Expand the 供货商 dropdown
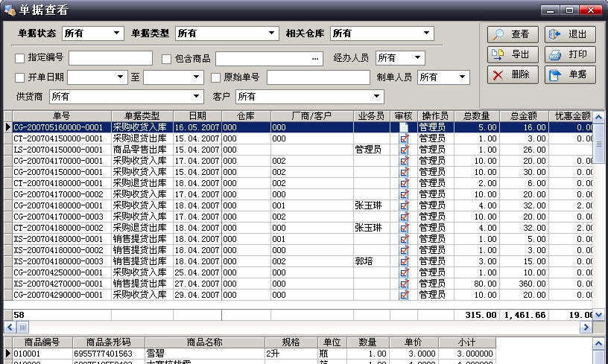The image size is (608, 364). click(197, 97)
